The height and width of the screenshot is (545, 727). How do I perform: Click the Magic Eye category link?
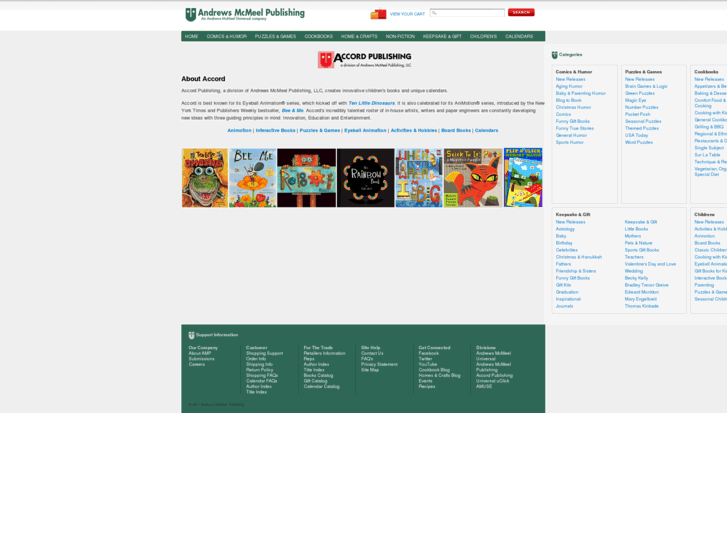point(635,100)
